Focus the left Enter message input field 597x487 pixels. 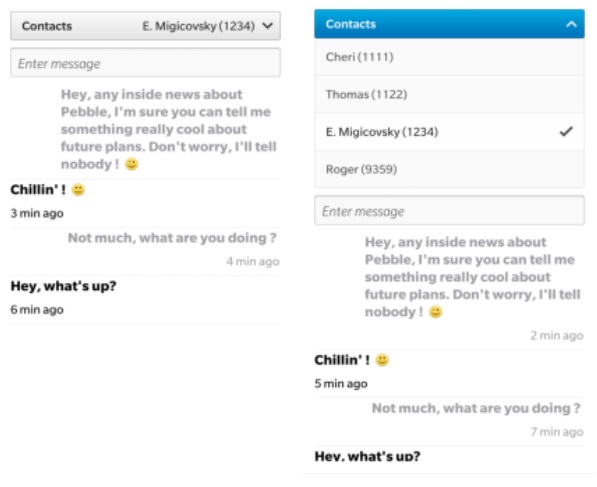coord(145,63)
